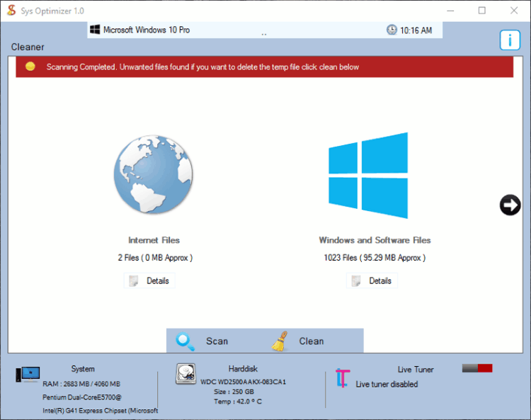The image size is (531, 420).
Task: Click the System heading label
Action: [x=83, y=369]
